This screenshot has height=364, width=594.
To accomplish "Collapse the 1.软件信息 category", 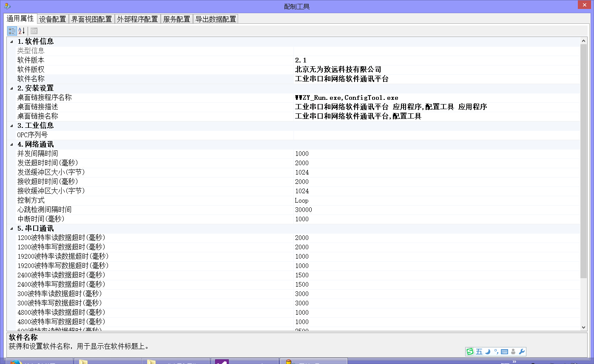I will tap(11, 42).
